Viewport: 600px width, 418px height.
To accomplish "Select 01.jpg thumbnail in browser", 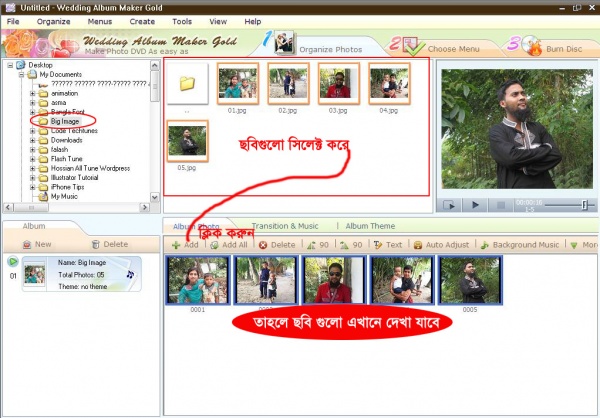I will 238,83.
